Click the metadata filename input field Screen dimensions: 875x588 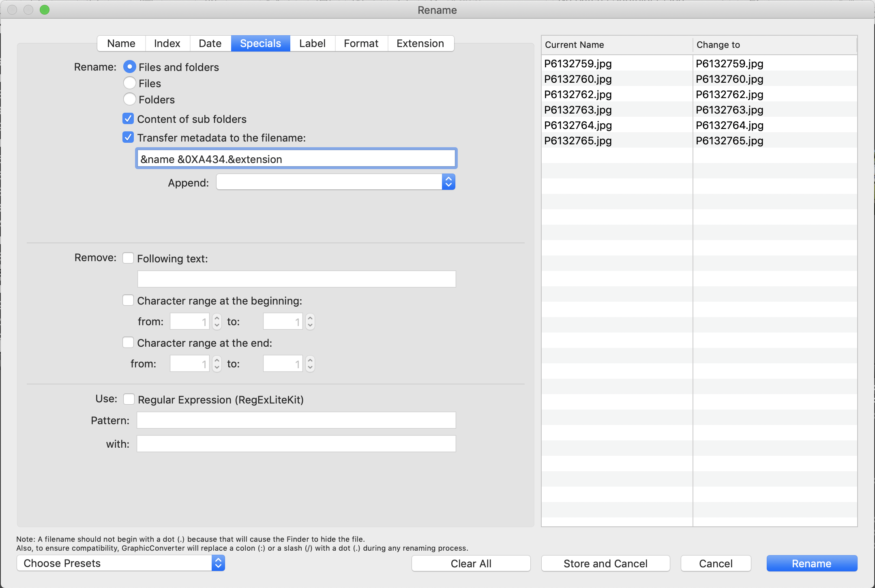tap(296, 159)
